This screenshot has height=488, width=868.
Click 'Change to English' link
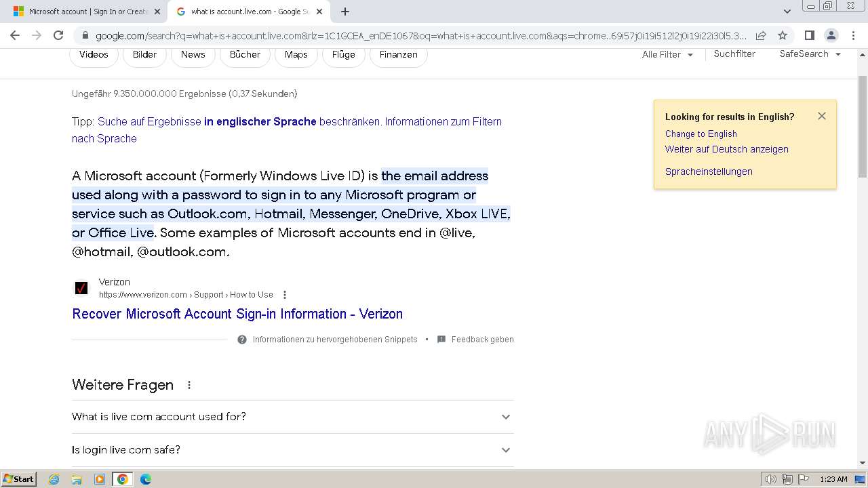(701, 134)
